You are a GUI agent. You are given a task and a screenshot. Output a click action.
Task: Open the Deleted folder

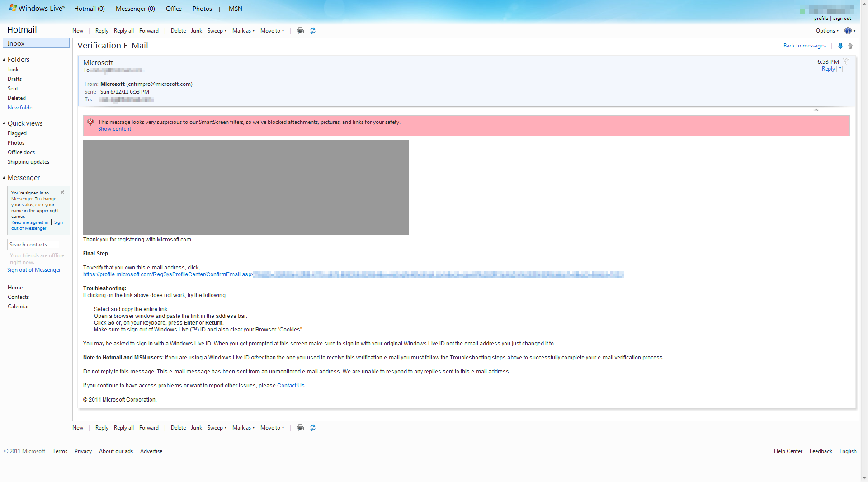pos(17,98)
